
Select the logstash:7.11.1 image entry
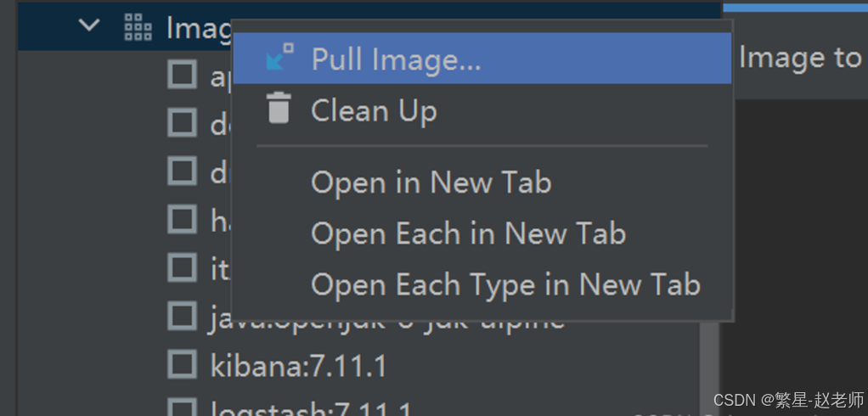[x=311, y=410]
